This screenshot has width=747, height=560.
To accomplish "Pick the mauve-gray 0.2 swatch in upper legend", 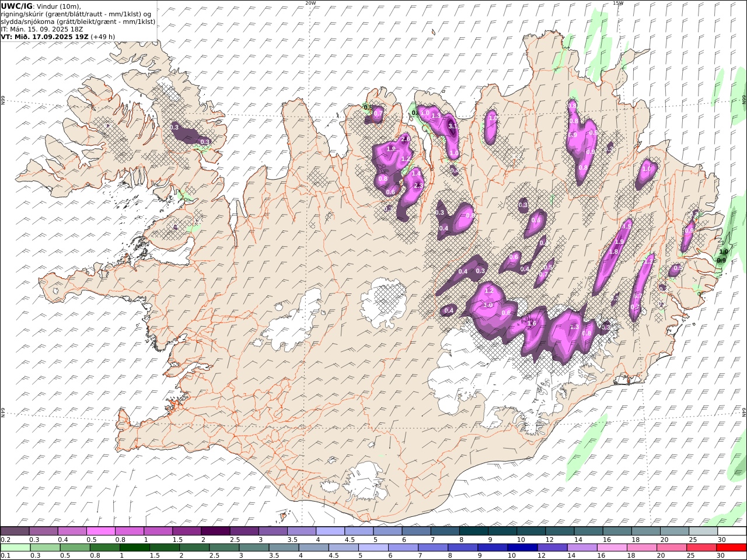I will 15,531.
